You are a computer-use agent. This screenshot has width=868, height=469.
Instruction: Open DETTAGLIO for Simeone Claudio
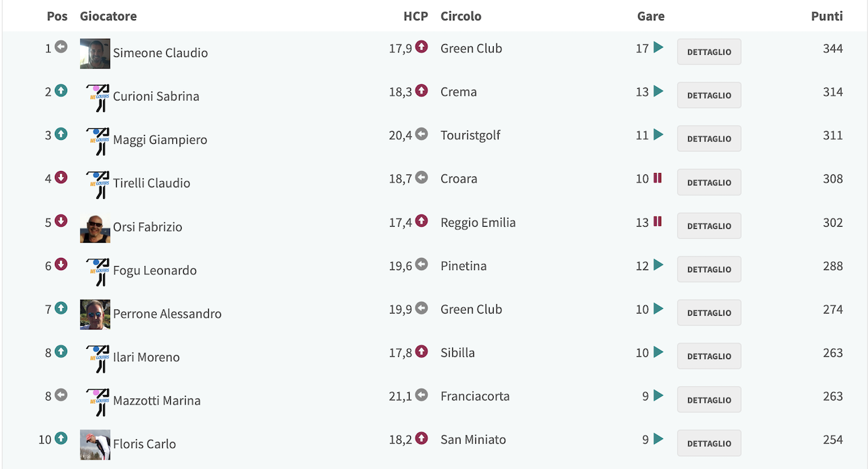(x=709, y=52)
